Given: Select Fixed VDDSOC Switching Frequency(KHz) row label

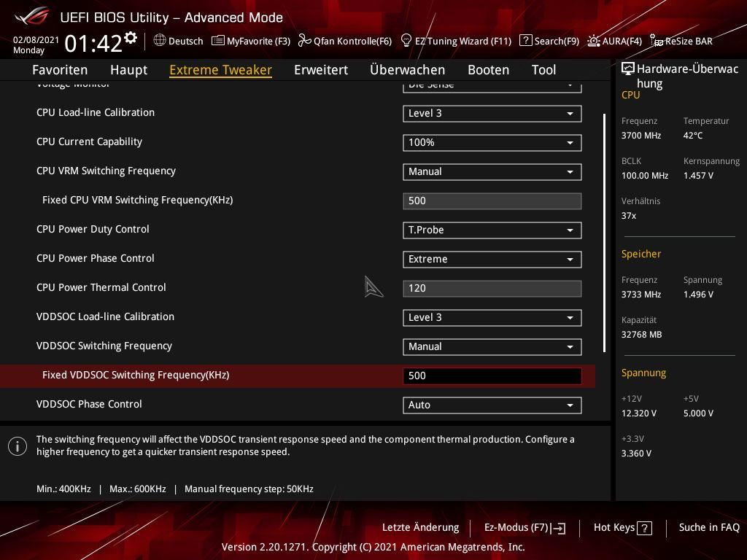Looking at the screenshot, I should 136,375.
